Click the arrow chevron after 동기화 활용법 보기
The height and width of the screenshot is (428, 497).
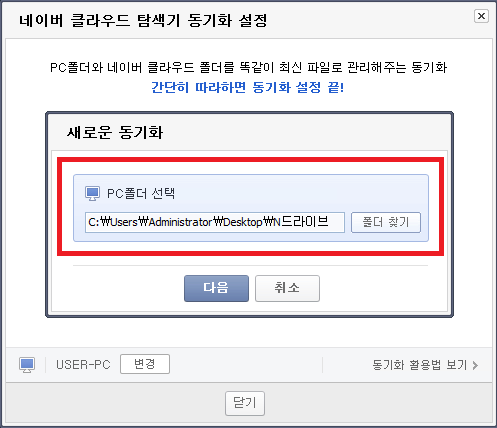(475, 365)
